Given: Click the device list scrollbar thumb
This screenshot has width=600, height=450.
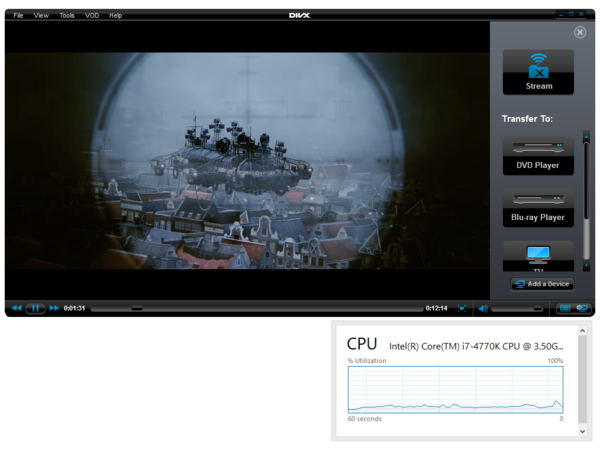Looking at the screenshot, I should tap(586, 181).
